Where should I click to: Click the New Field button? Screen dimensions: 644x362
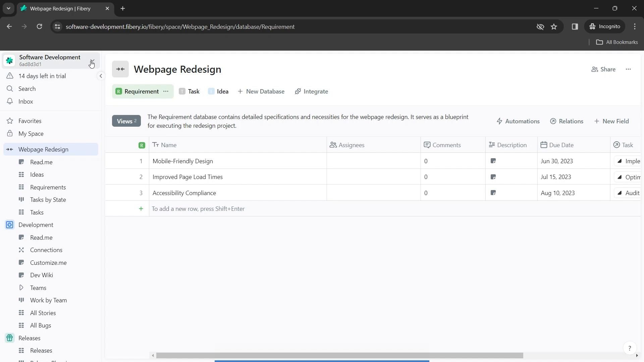[x=611, y=121]
